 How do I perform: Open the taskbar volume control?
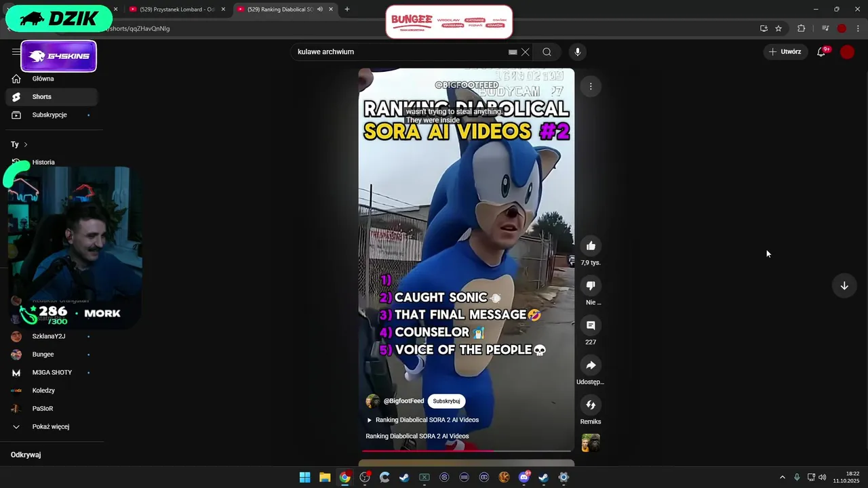point(823,477)
